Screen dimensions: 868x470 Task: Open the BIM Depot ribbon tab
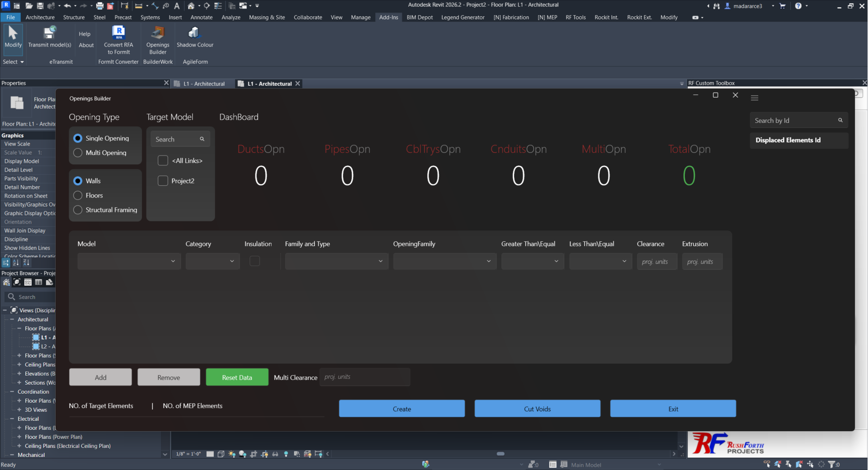point(420,17)
